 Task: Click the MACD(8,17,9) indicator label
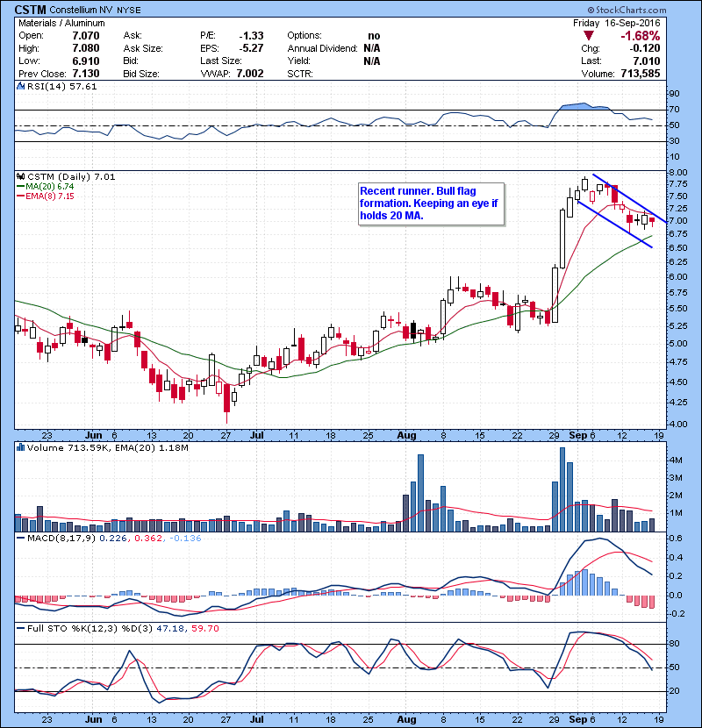click(61, 539)
